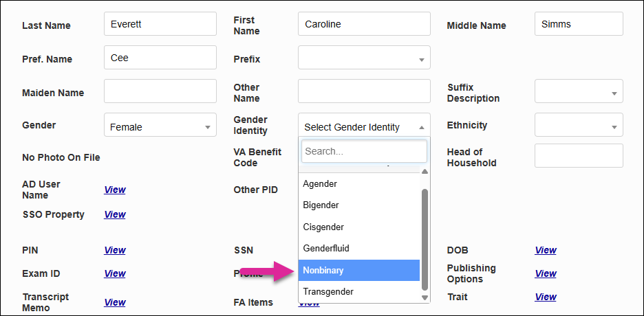Click the empty Maiden Name field
644x316 pixels.
(x=160, y=91)
